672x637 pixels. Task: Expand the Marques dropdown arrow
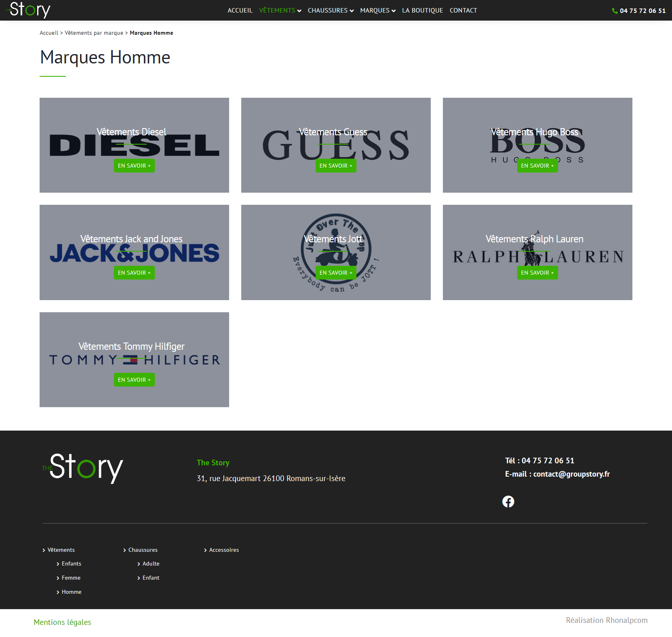click(x=394, y=11)
